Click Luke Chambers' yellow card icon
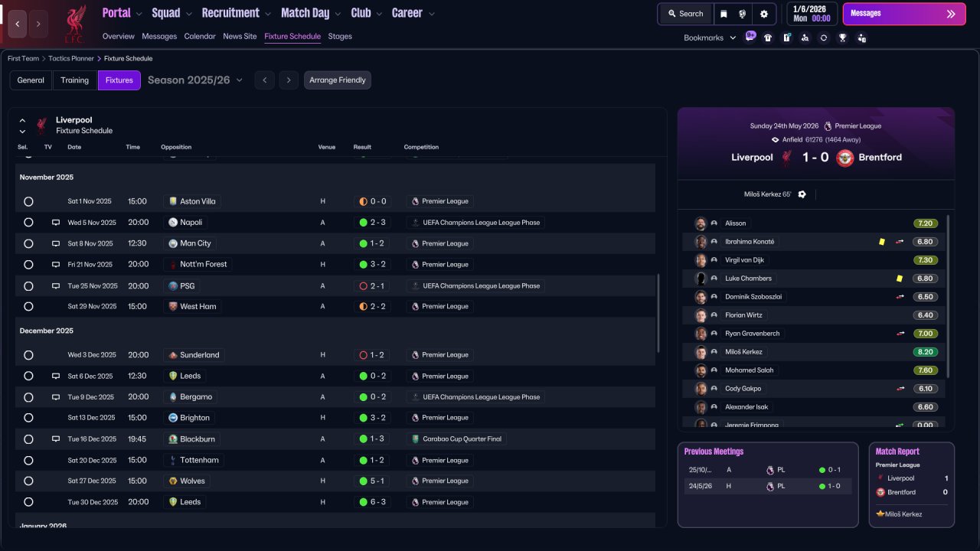980x551 pixels. [900, 279]
